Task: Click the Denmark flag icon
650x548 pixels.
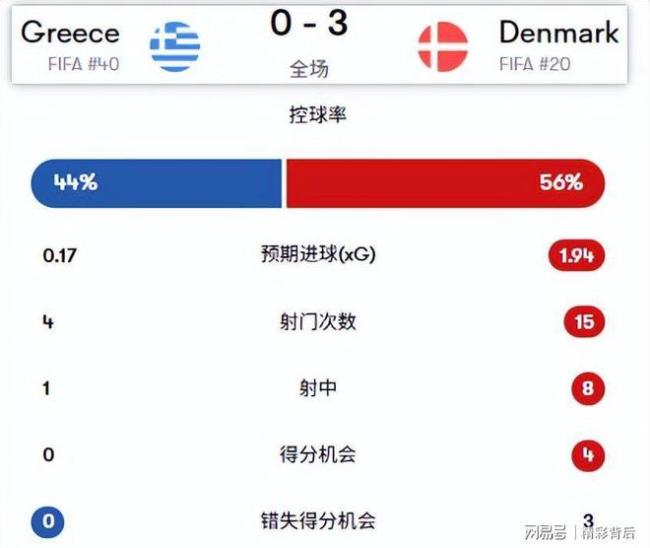Action: (x=442, y=45)
